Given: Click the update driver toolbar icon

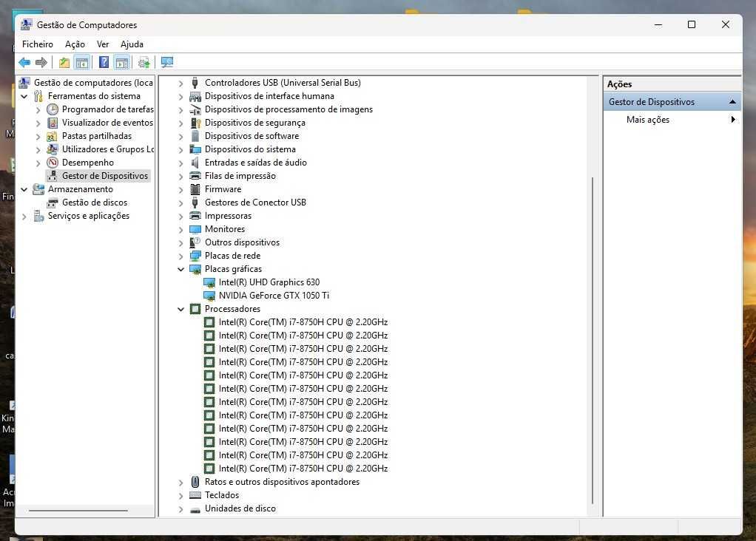Looking at the screenshot, I should [x=144, y=62].
